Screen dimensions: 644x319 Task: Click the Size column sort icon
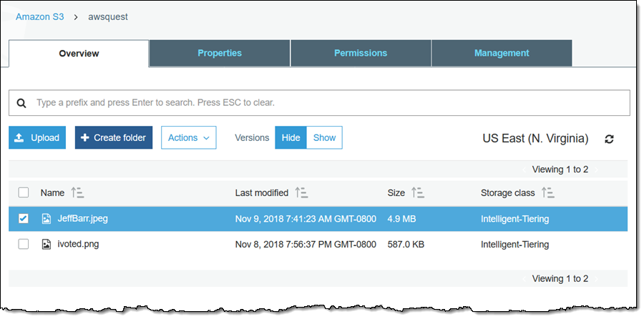tap(418, 192)
